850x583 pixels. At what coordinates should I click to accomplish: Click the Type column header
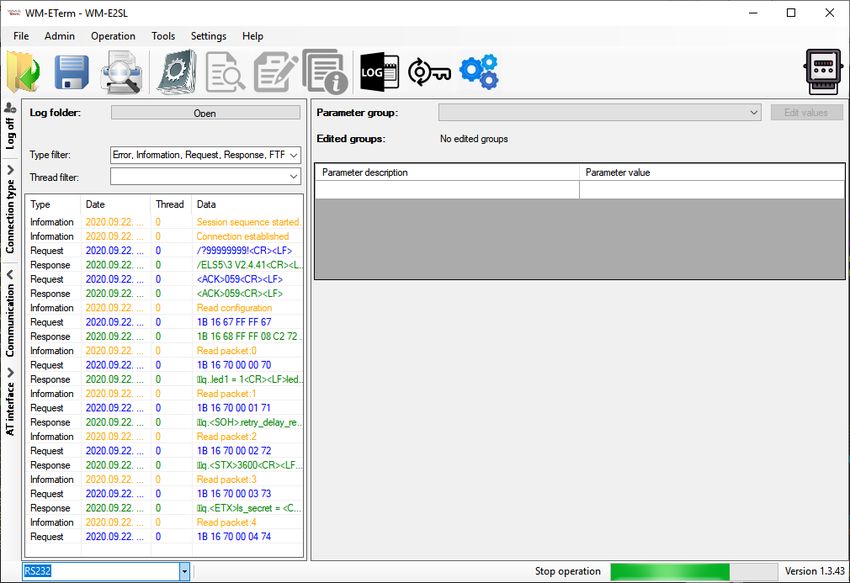[x=53, y=204]
